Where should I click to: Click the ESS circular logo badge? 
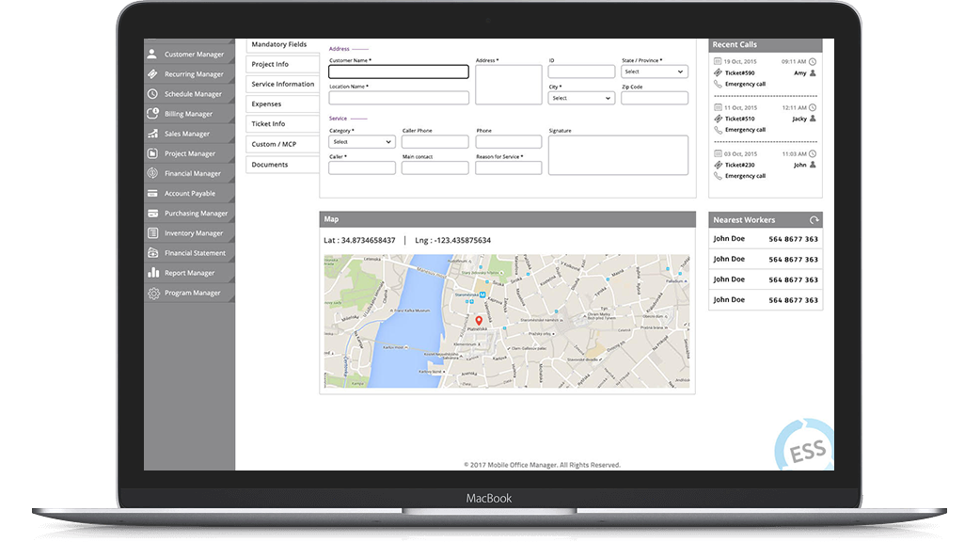(x=804, y=449)
